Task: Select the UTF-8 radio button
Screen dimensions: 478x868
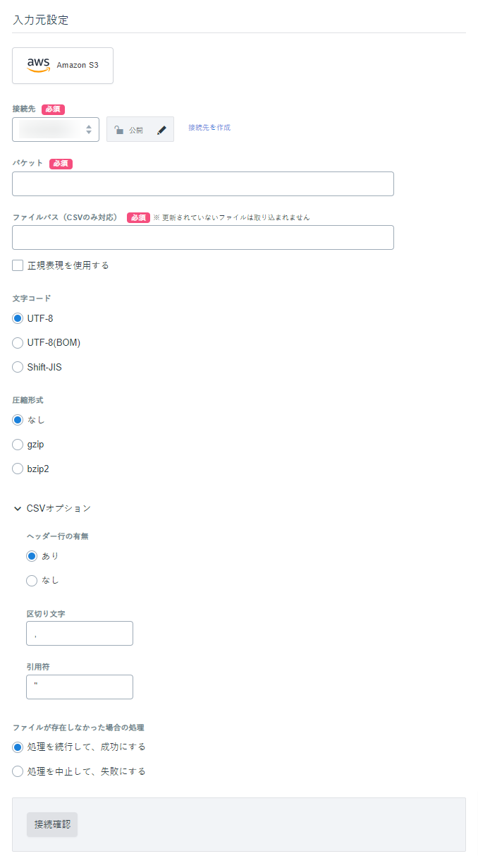Action: (x=18, y=318)
